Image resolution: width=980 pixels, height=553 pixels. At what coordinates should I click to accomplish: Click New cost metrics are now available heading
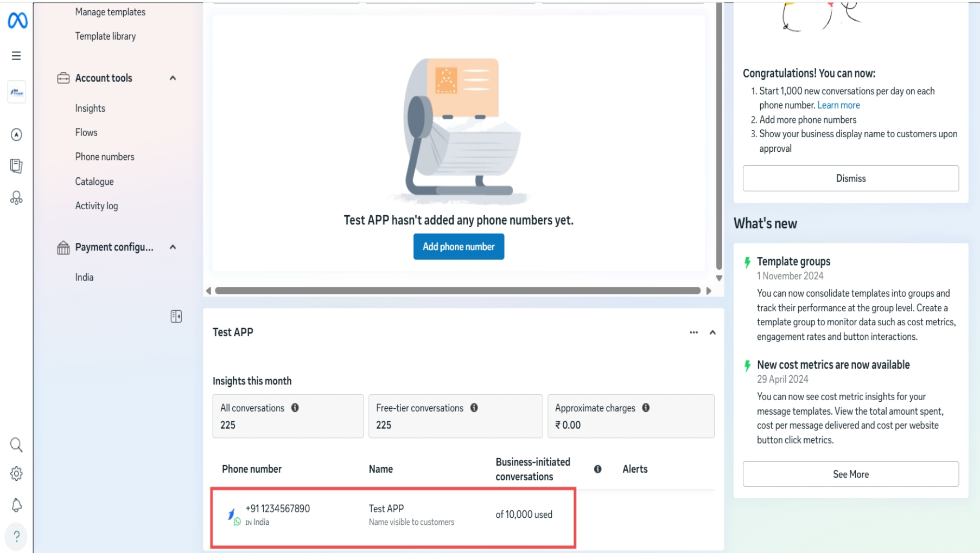[833, 365]
